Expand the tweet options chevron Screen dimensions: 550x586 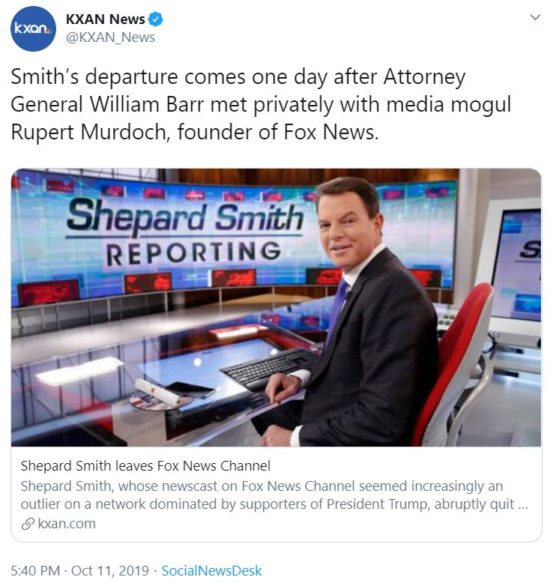[x=535, y=18]
